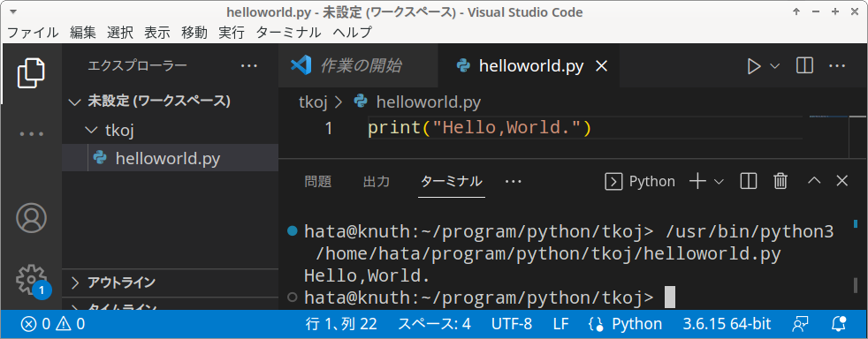The image size is (868, 339).
Task: Open ヘルプ menu
Action: pos(353,33)
